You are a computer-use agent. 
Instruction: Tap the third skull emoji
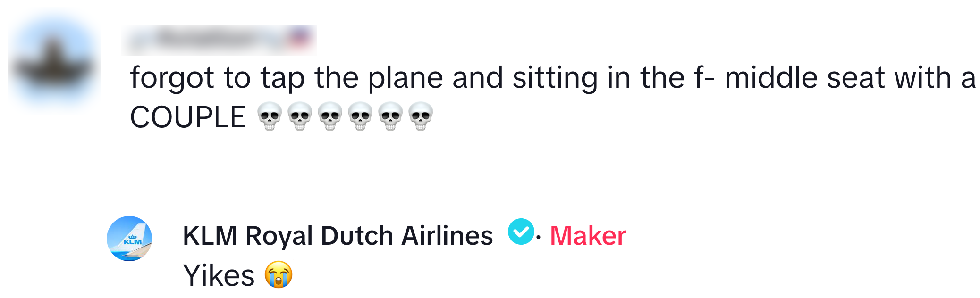point(330,116)
